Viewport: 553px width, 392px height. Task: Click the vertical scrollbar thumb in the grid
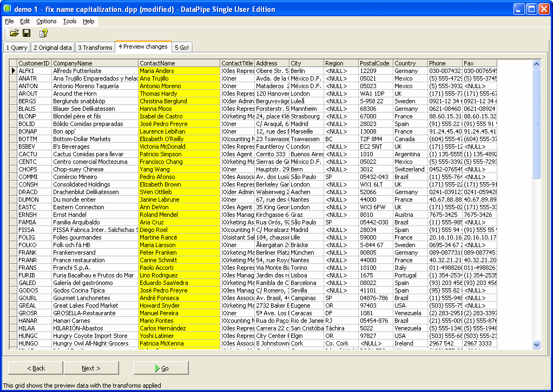[536, 124]
